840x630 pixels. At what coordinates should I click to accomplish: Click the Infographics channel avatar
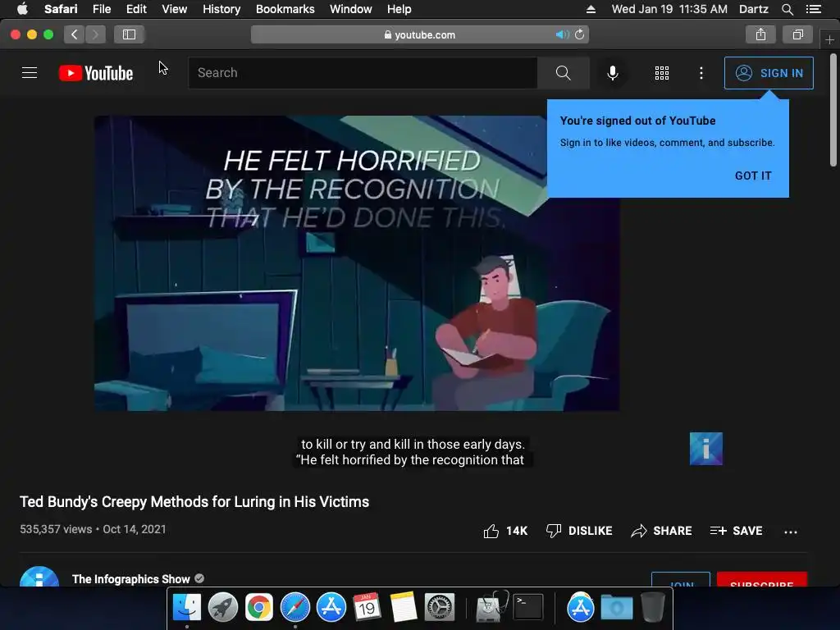pos(39,577)
